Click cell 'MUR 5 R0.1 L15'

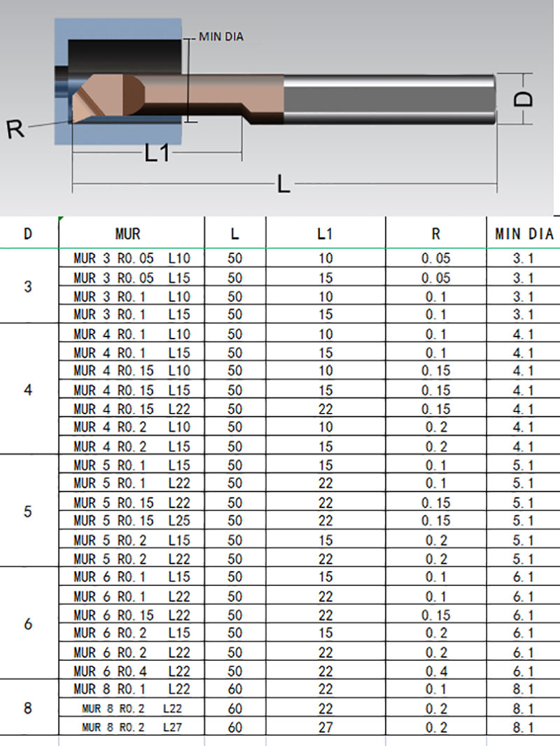(x=132, y=465)
